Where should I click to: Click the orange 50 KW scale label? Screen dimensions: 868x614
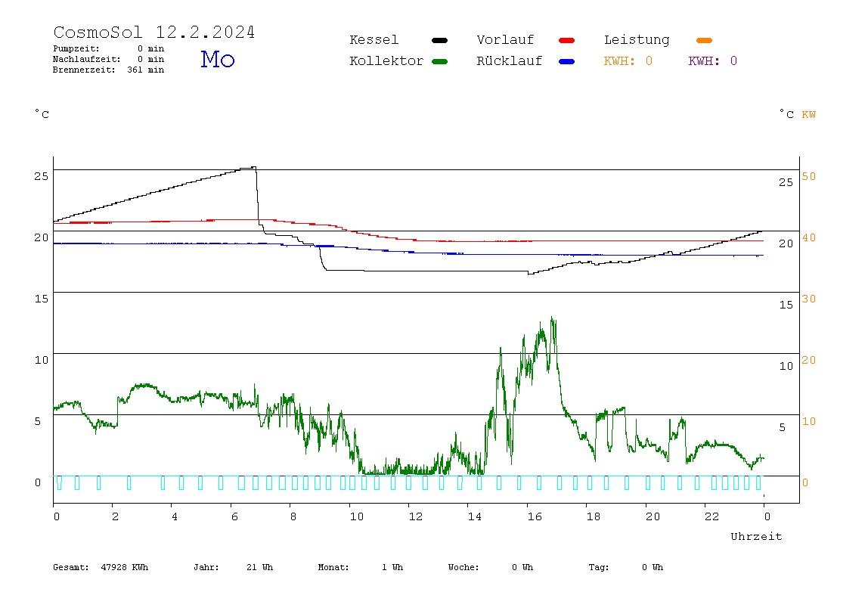[809, 176]
